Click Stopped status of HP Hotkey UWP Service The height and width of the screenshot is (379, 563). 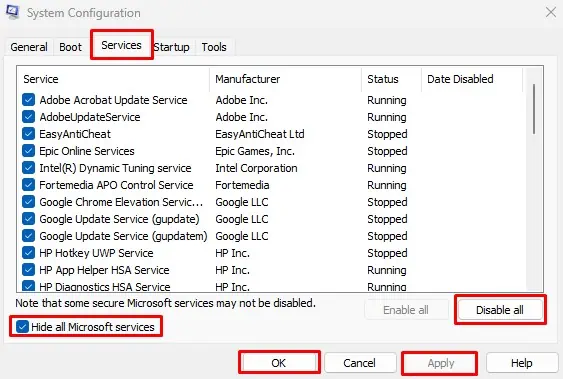point(387,253)
